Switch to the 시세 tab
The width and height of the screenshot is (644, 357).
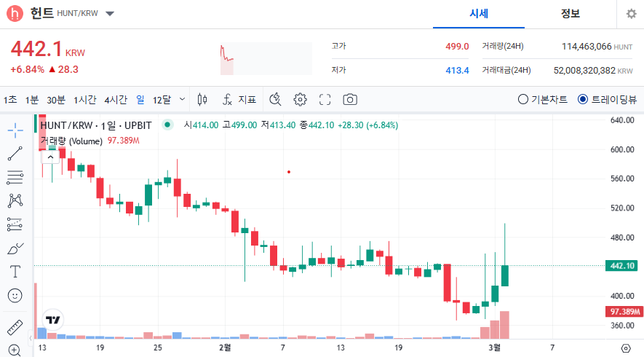tap(479, 14)
